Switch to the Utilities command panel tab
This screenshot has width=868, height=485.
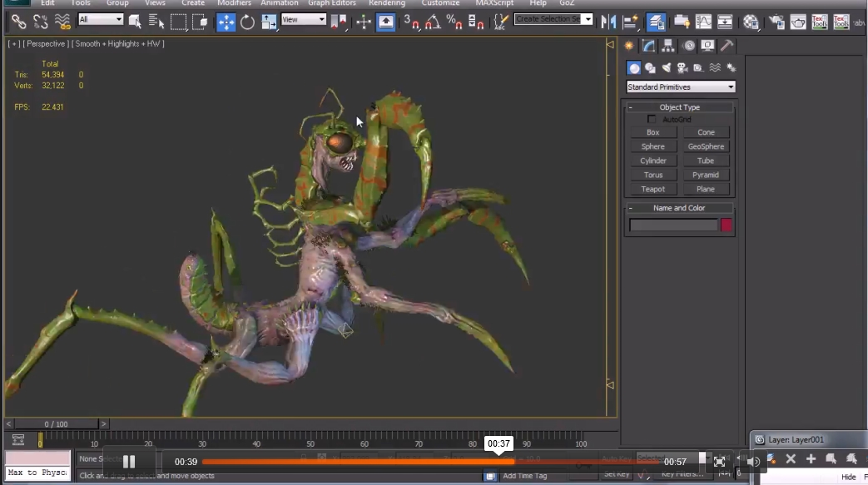(x=727, y=46)
